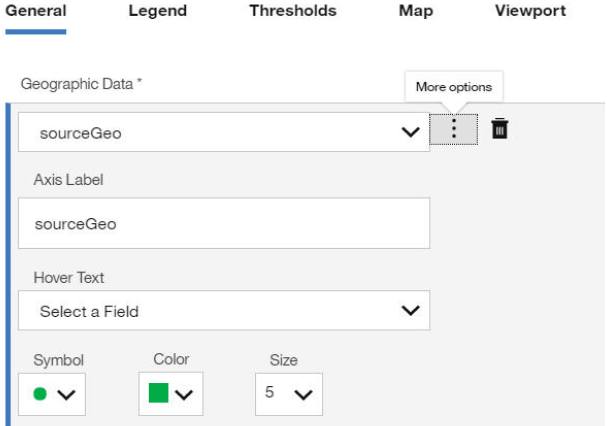Expand the Hover Text Select a Field dropdown
607x426 pixels.
click(224, 311)
